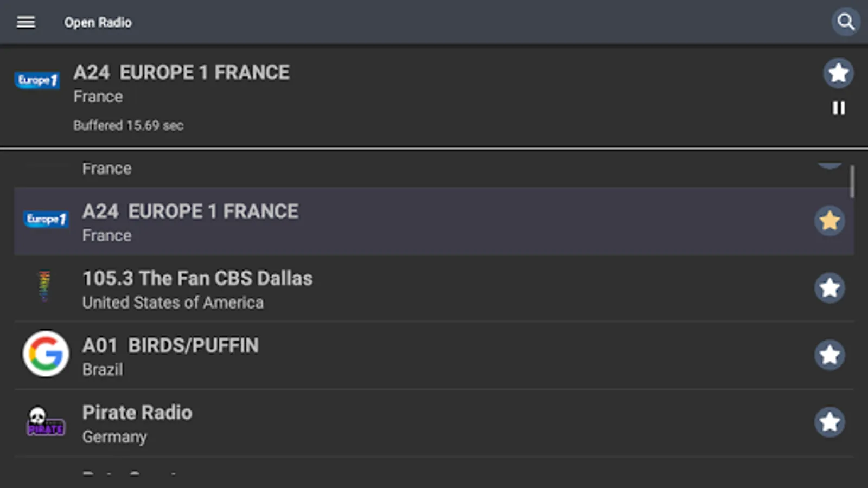The width and height of the screenshot is (868, 488).
Task: Click the Pirate Radio skull logo
Action: click(x=45, y=422)
